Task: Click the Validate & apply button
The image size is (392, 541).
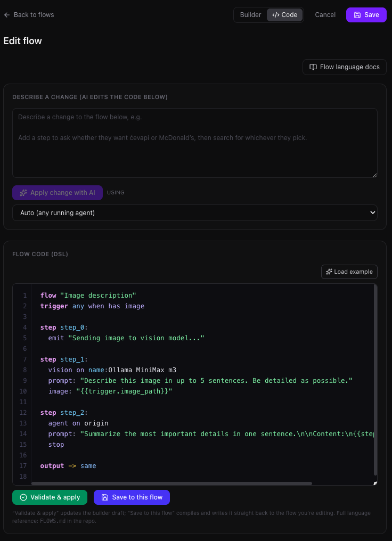Action: pyautogui.click(x=50, y=497)
